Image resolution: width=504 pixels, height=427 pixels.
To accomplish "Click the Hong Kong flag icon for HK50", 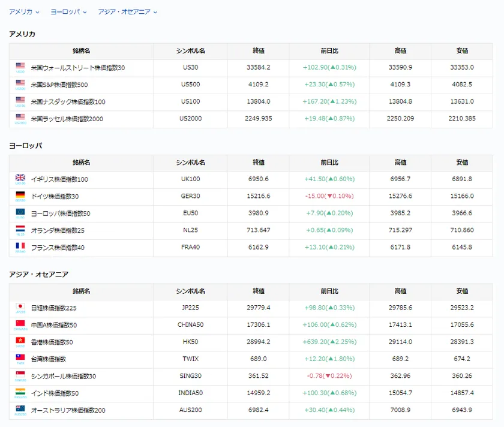I will point(20,341).
